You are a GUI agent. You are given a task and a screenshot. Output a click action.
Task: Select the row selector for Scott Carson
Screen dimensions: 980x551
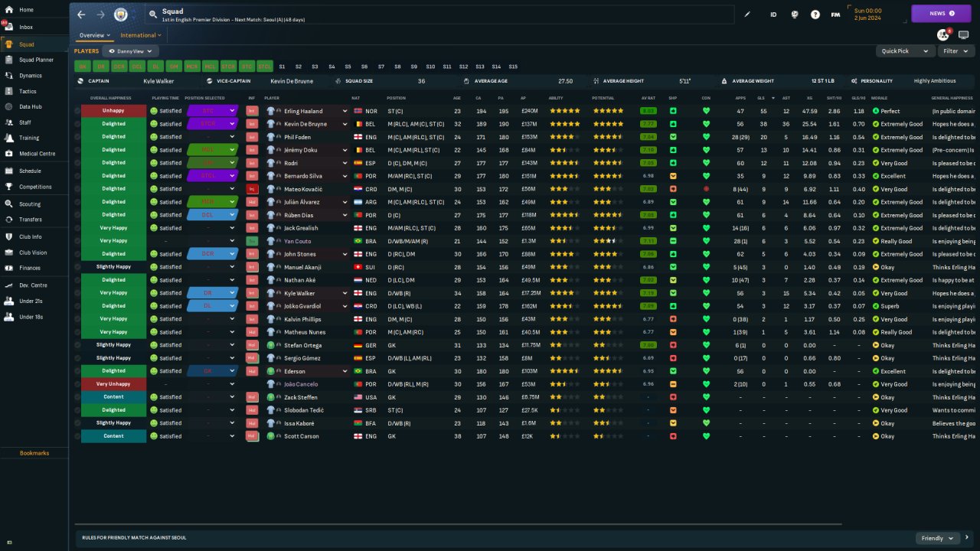[x=77, y=436]
